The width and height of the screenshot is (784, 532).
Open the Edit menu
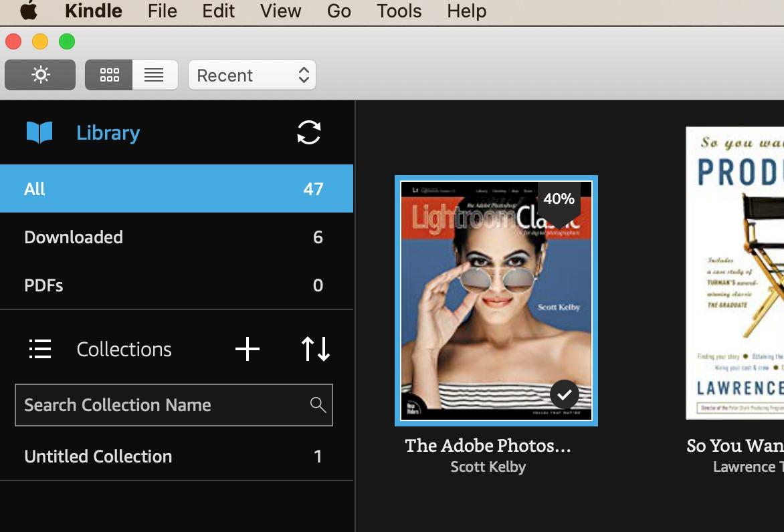(218, 11)
